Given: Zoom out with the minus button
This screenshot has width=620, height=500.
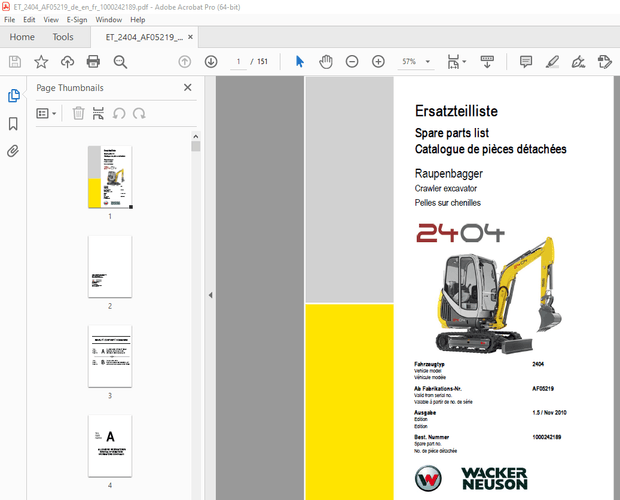Looking at the screenshot, I should tap(352, 62).
